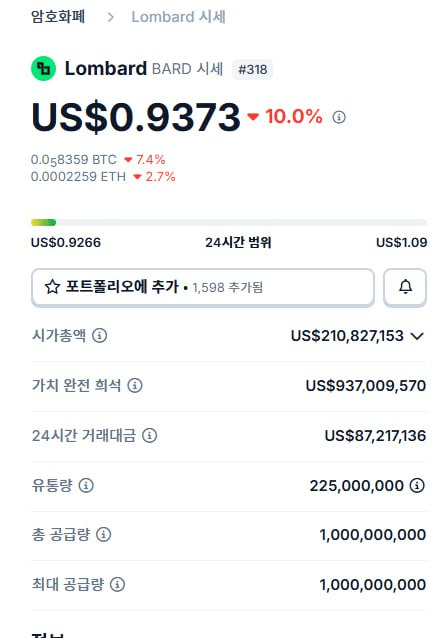Toggle the portfolio star icon
444x638 pixels.
click(x=52, y=287)
